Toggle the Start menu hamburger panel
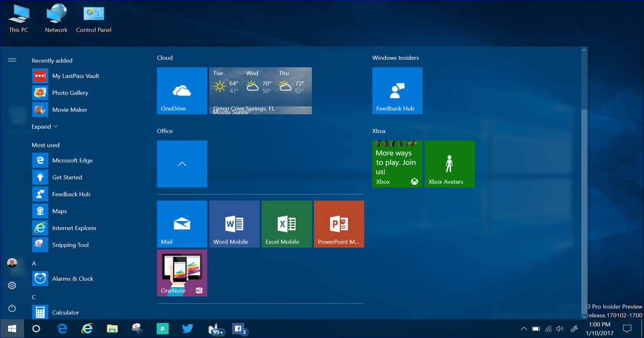The width and height of the screenshot is (644, 338). [x=12, y=60]
